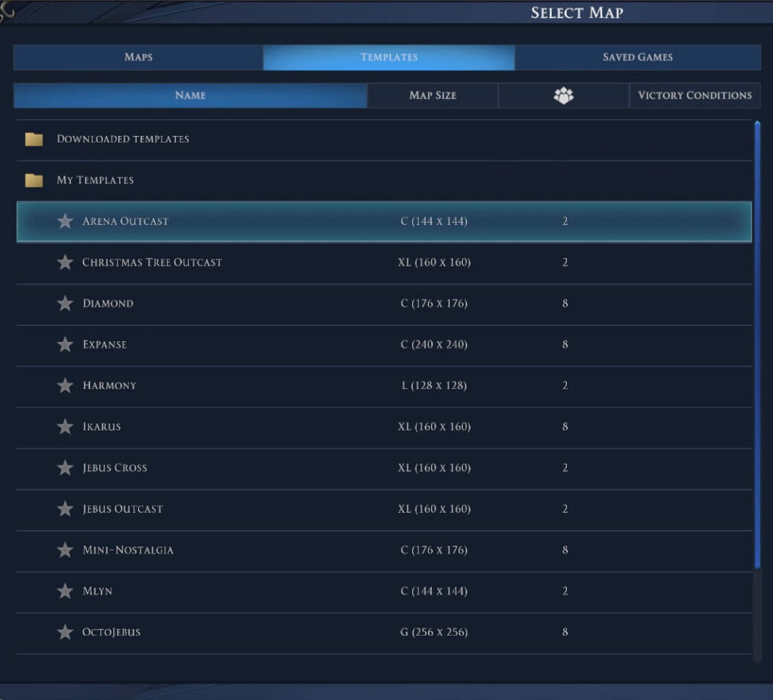This screenshot has height=700, width=773.
Task: Click the Ikarus star icon
Action: pyautogui.click(x=66, y=427)
